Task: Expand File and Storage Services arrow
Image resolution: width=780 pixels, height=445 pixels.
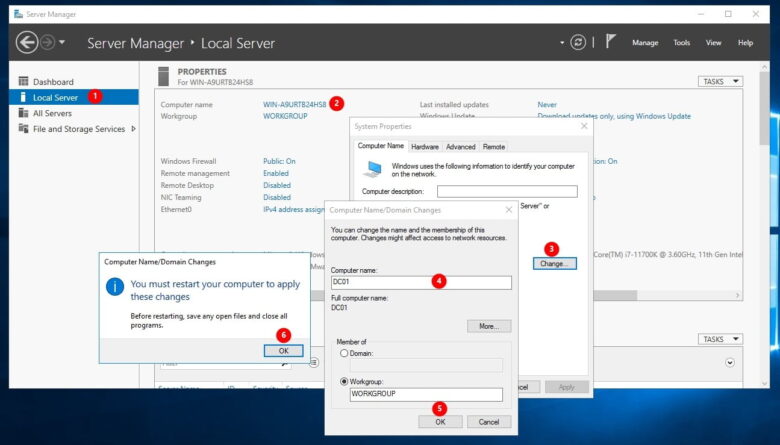Action: (133, 129)
